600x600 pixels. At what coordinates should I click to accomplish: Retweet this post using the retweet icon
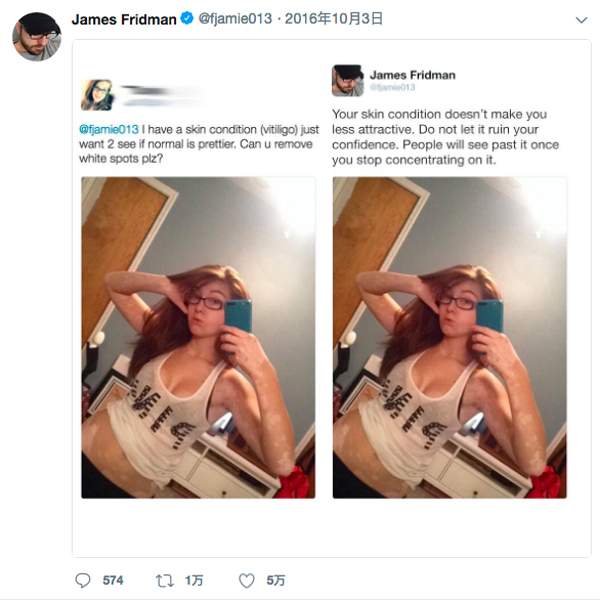164,580
